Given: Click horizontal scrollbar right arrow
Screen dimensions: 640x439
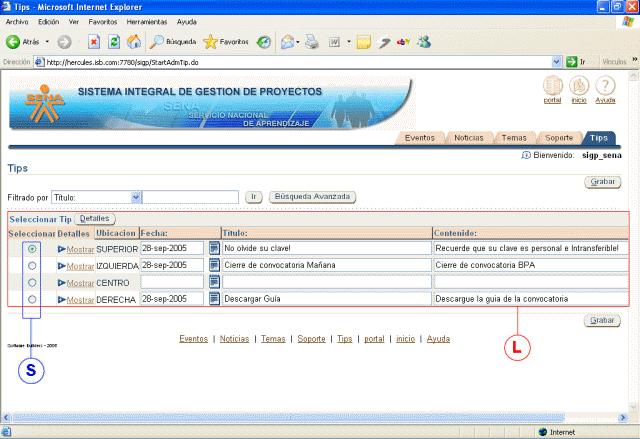Looking at the screenshot, I should tap(623, 417).
